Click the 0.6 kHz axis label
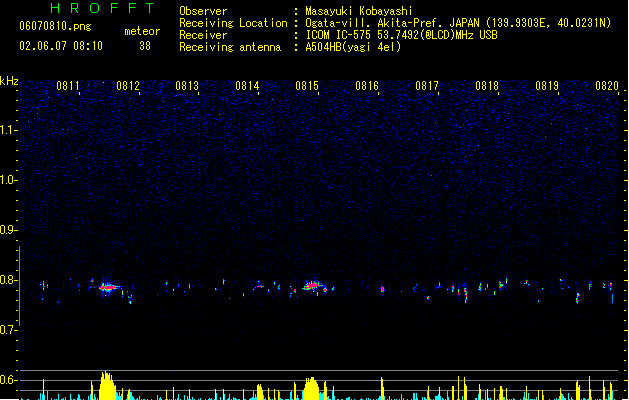The image size is (629, 400). point(8,380)
